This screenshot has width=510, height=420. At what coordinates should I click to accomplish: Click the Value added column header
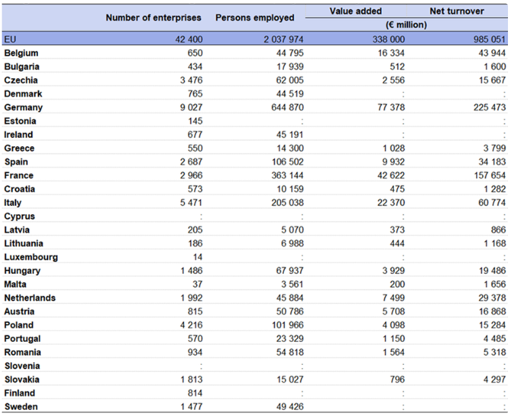point(355,12)
